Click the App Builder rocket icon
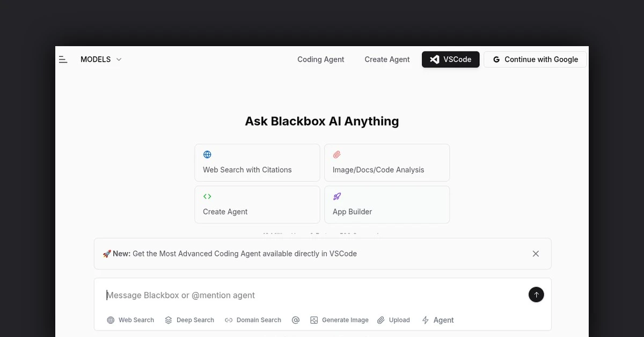 (x=337, y=196)
